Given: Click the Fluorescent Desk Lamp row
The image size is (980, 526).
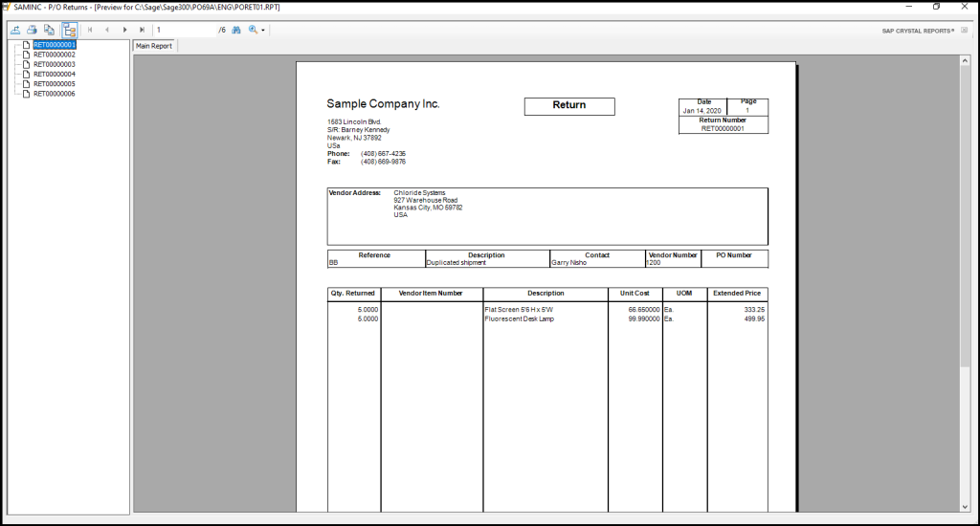Looking at the screenshot, I should 520,319.
